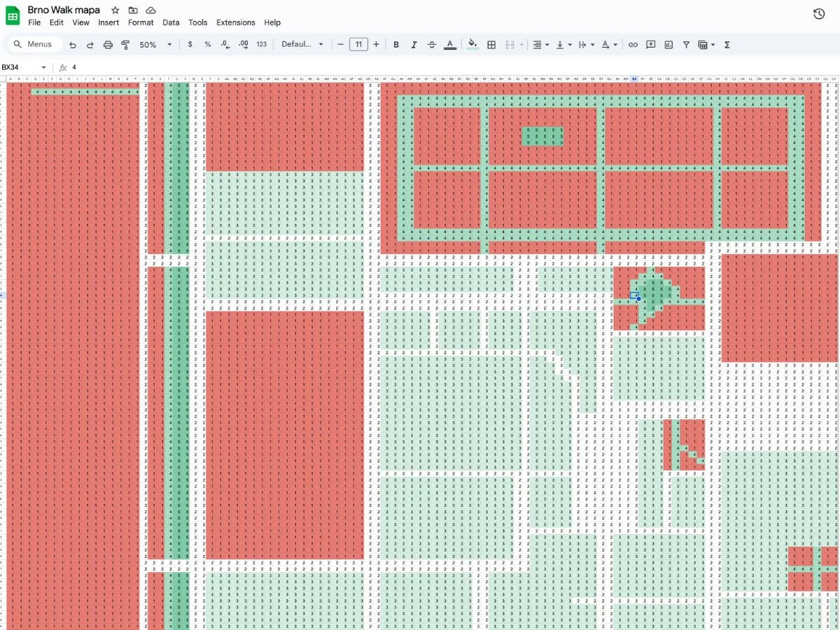Viewport: 840px width, 630px height.
Task: Open the borders tool
Action: click(x=491, y=45)
